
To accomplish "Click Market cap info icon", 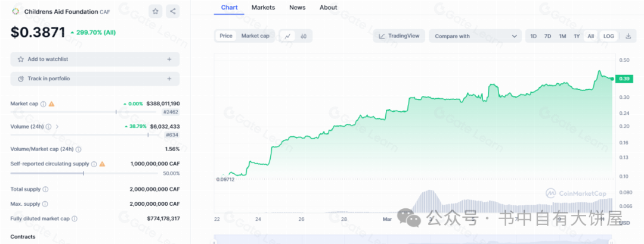I will [43, 104].
